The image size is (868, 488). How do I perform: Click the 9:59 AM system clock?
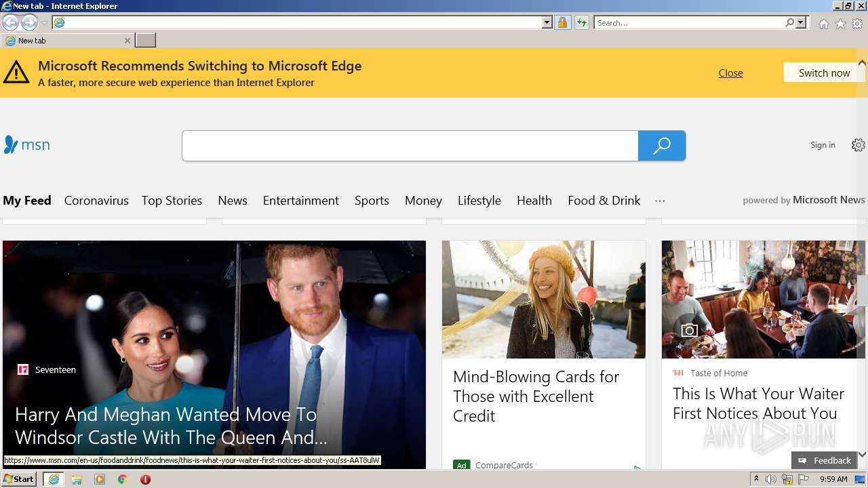833,479
